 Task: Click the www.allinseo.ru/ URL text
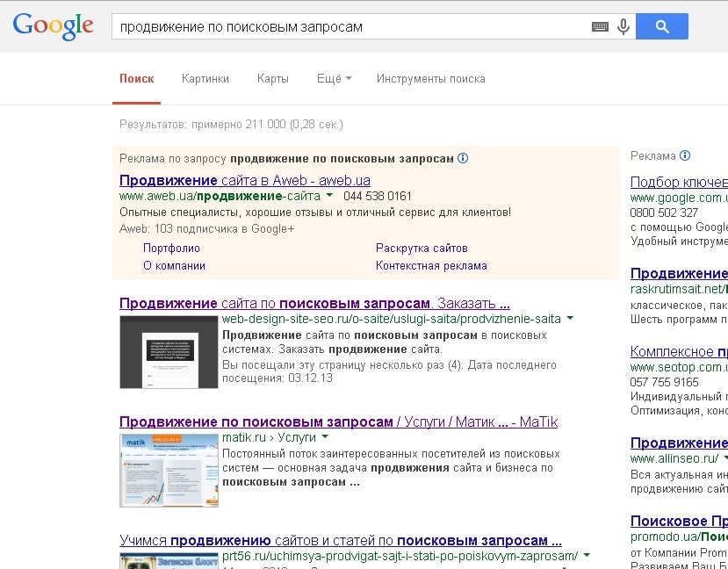point(674,458)
